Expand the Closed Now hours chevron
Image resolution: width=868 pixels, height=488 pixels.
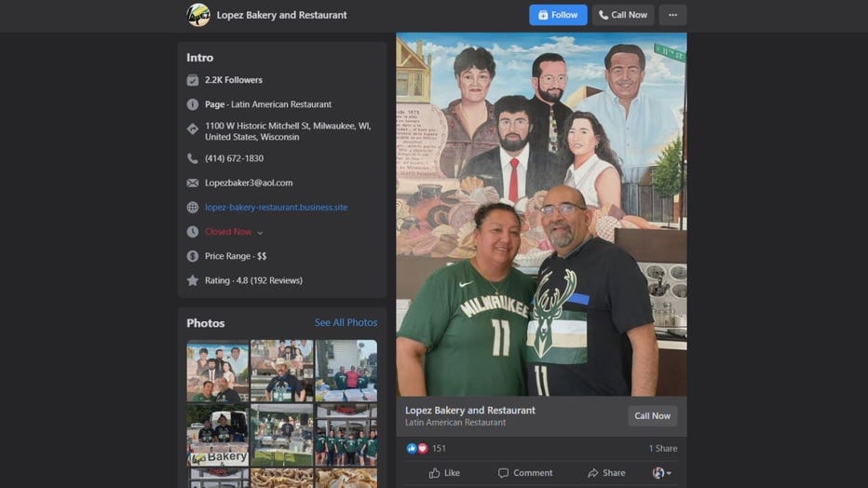coord(260,233)
